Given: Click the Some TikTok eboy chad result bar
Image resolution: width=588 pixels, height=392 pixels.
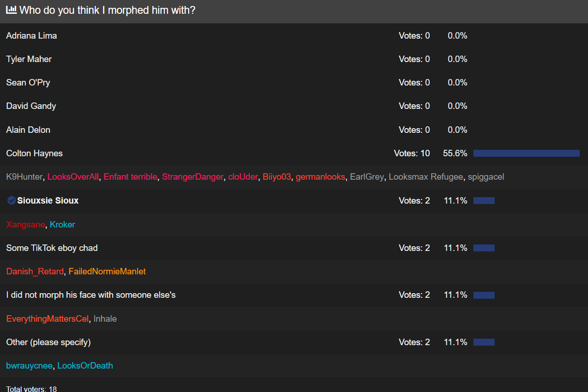Looking at the screenshot, I should (x=484, y=248).
